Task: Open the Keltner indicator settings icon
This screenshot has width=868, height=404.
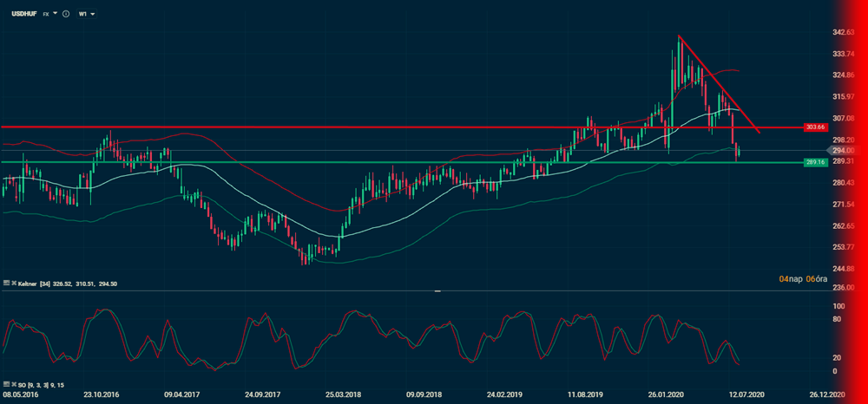Action: (7, 283)
